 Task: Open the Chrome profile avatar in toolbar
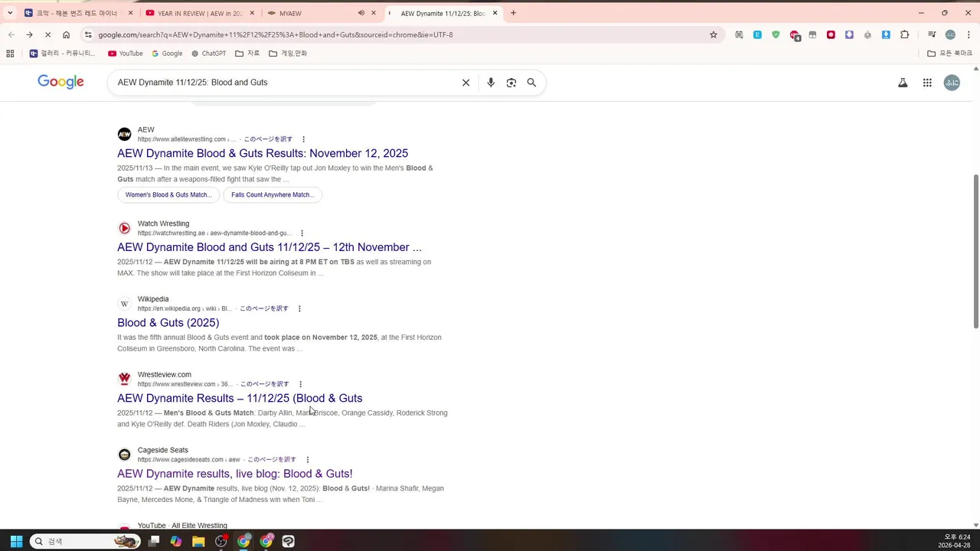[950, 34]
